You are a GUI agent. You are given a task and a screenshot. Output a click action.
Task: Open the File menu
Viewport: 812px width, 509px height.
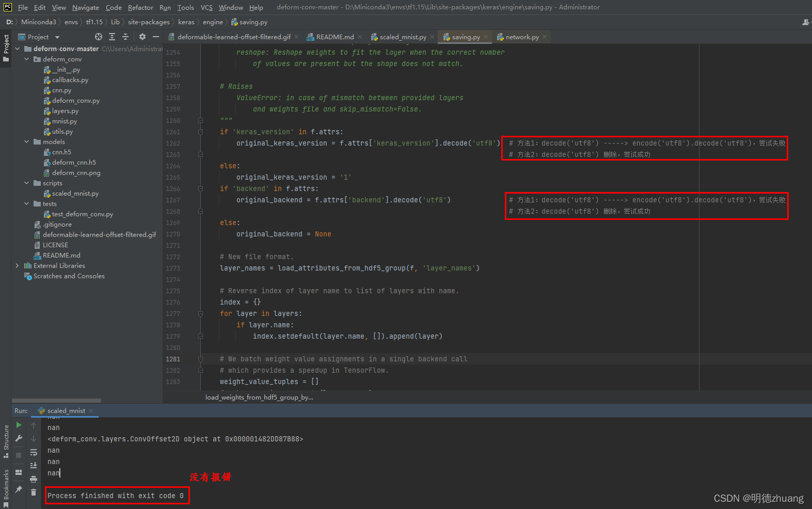click(x=23, y=7)
